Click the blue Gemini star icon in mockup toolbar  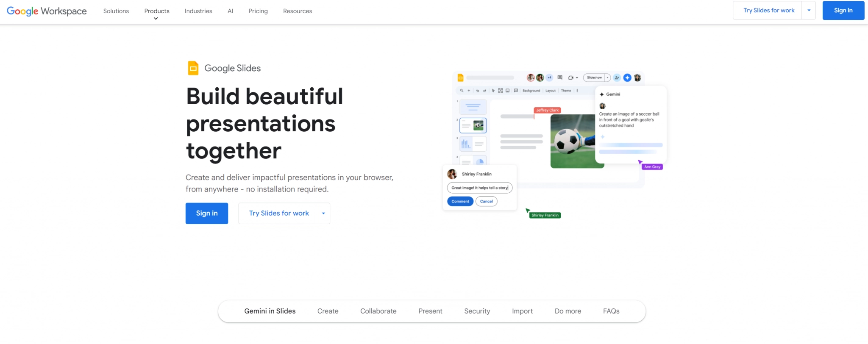point(627,78)
